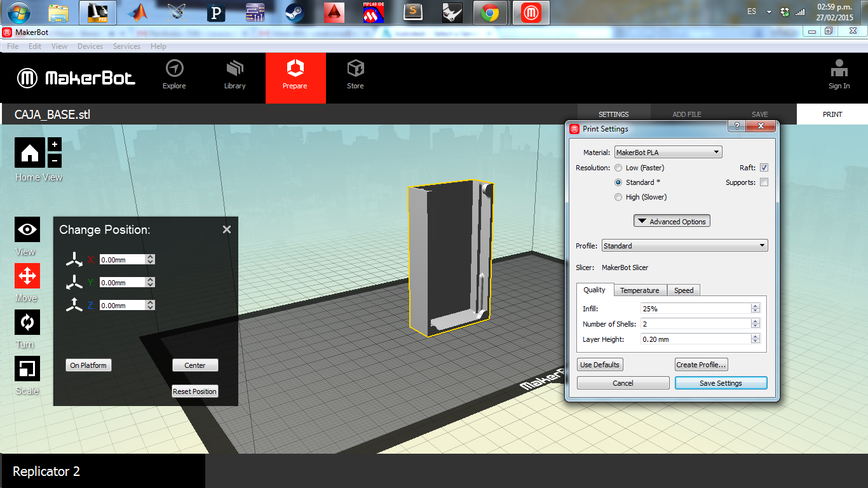This screenshot has width=868, height=488.
Task: Click the Y axis icon
Action: pyautogui.click(x=75, y=282)
